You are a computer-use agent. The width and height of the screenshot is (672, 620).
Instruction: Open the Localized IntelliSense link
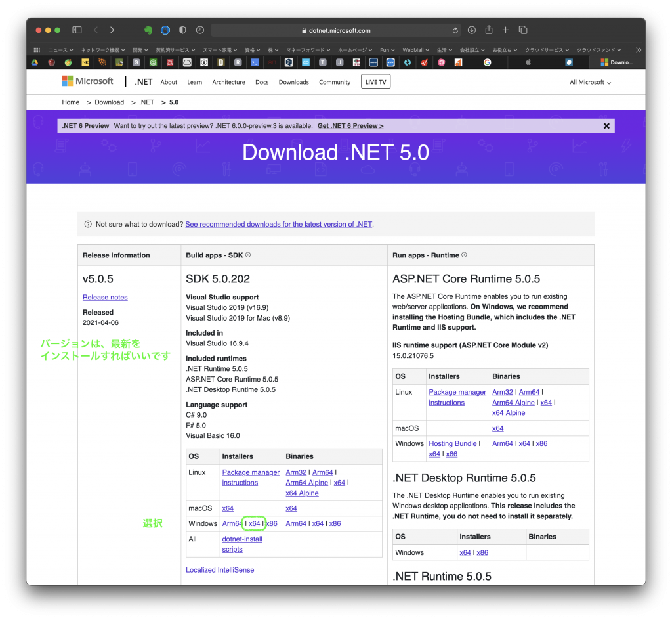coord(220,570)
